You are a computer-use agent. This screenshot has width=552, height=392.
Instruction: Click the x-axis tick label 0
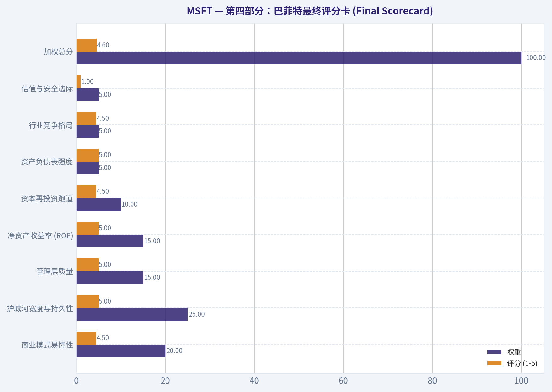click(76, 381)
